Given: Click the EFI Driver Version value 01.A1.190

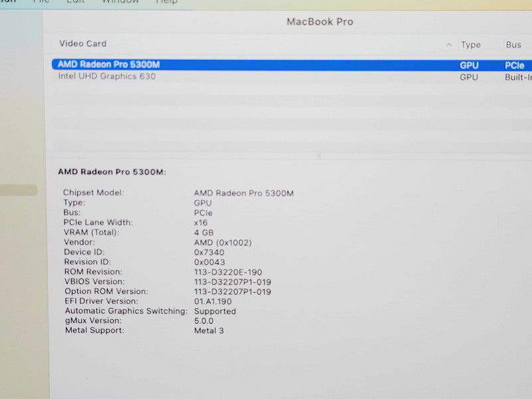Looking at the screenshot, I should (x=213, y=301).
